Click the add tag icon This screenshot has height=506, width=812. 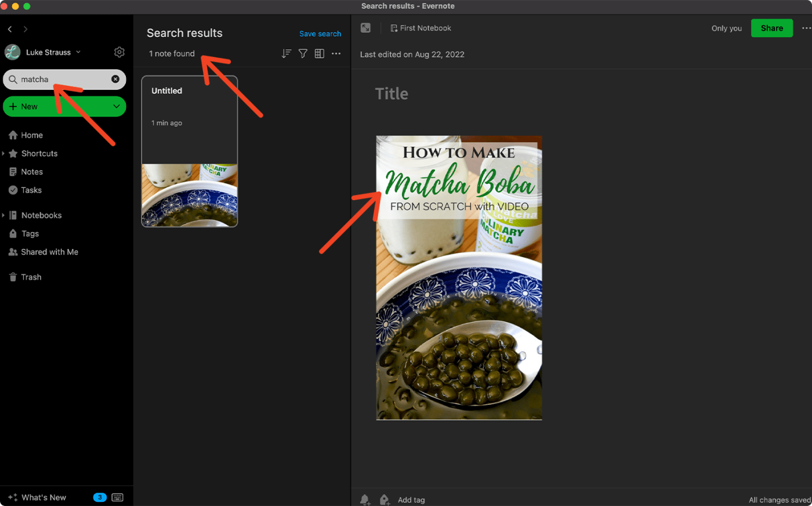click(x=385, y=500)
